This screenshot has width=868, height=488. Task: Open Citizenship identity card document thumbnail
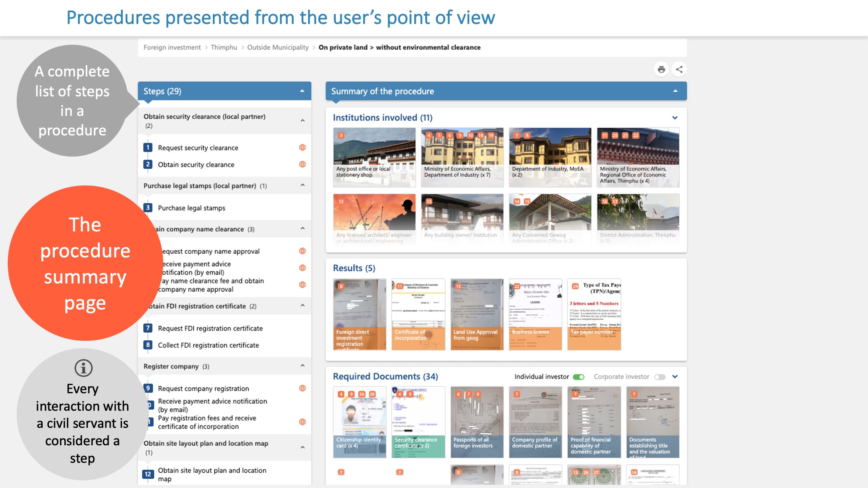click(x=360, y=422)
